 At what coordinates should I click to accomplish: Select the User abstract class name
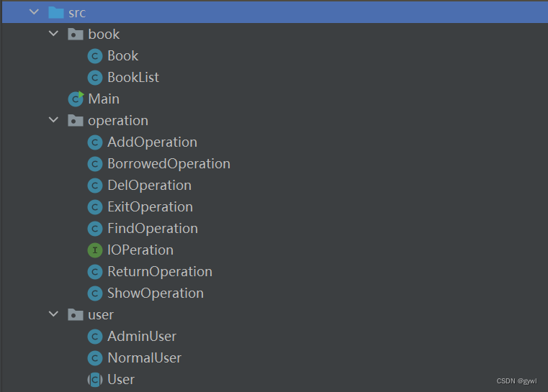click(120, 380)
